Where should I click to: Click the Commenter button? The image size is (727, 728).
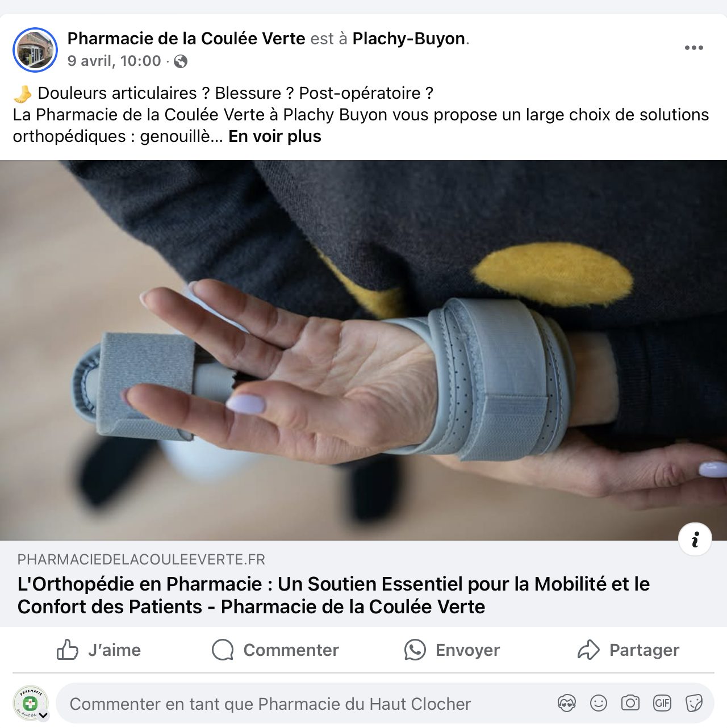(x=275, y=650)
